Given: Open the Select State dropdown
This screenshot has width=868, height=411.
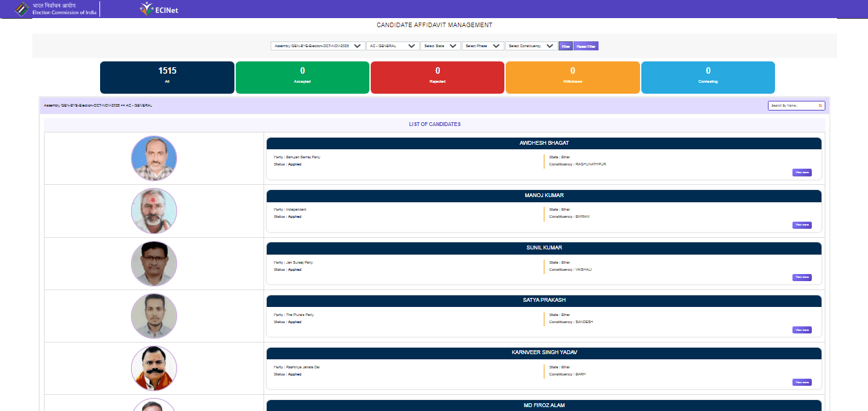Looking at the screenshot, I should (x=440, y=46).
